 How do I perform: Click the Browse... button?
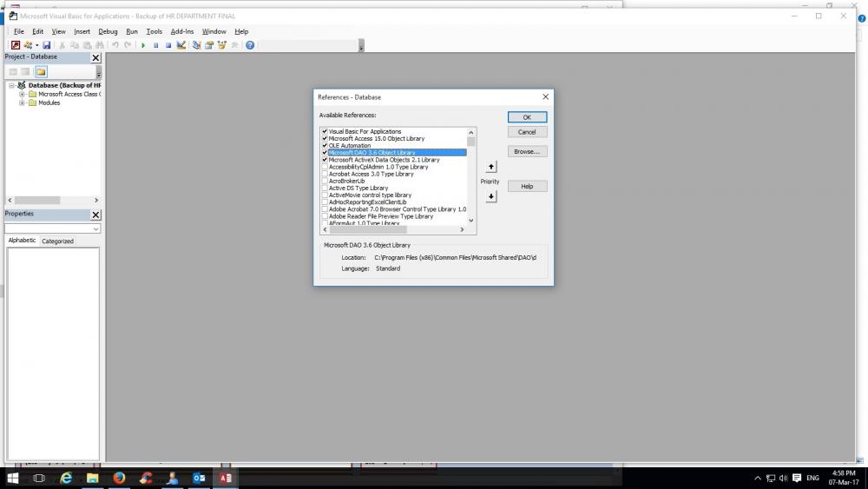tap(527, 152)
